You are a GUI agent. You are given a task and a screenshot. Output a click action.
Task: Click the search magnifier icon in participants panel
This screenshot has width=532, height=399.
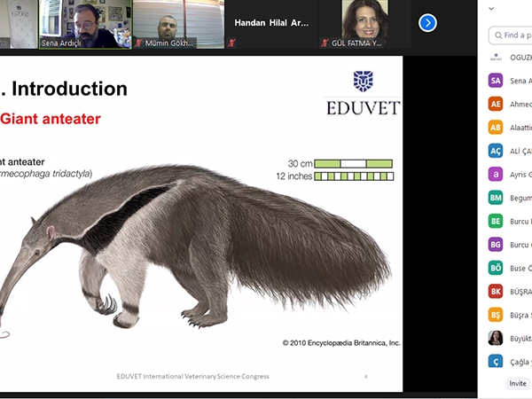click(498, 35)
